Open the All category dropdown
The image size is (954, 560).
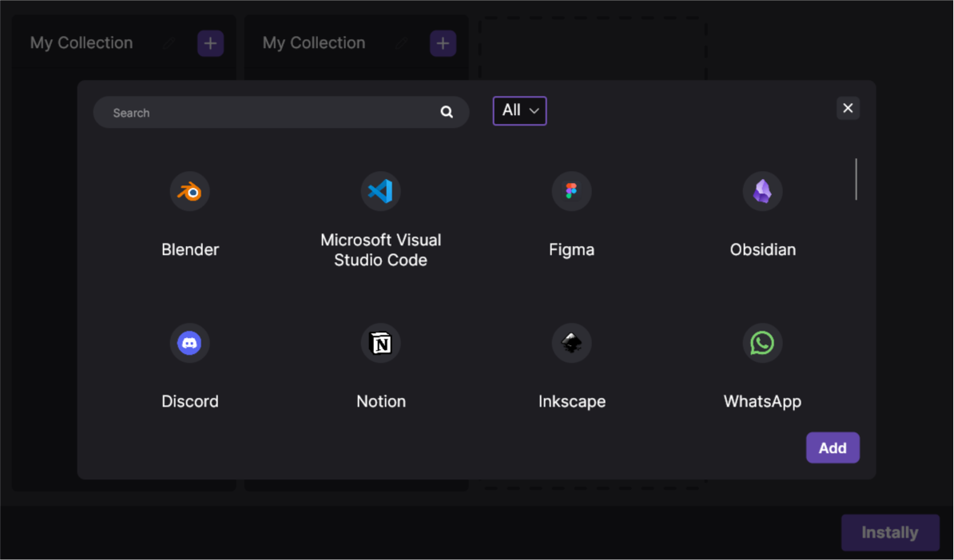[519, 111]
